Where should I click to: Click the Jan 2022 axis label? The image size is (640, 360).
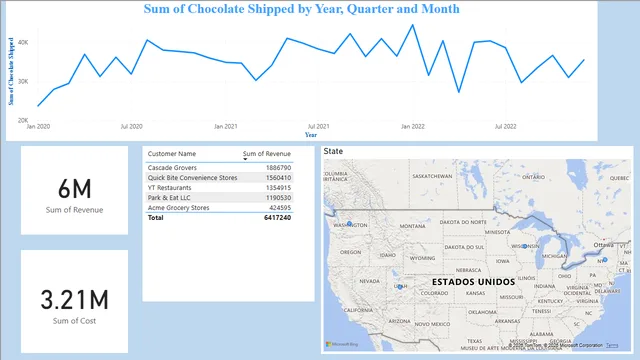point(413,127)
